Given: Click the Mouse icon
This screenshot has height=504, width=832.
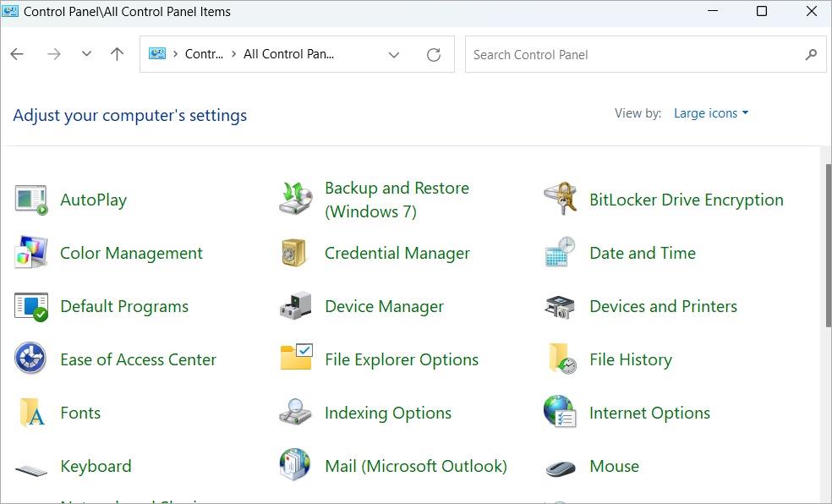Looking at the screenshot, I should 561,468.
